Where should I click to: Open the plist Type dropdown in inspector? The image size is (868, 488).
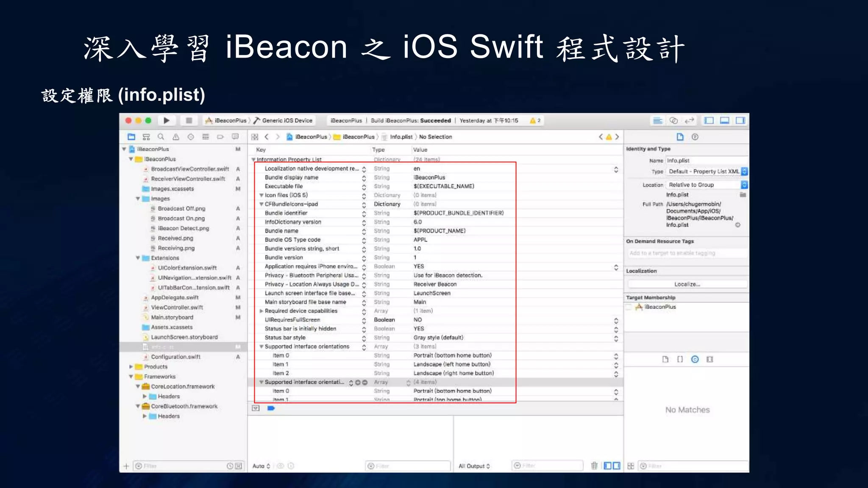pos(707,172)
